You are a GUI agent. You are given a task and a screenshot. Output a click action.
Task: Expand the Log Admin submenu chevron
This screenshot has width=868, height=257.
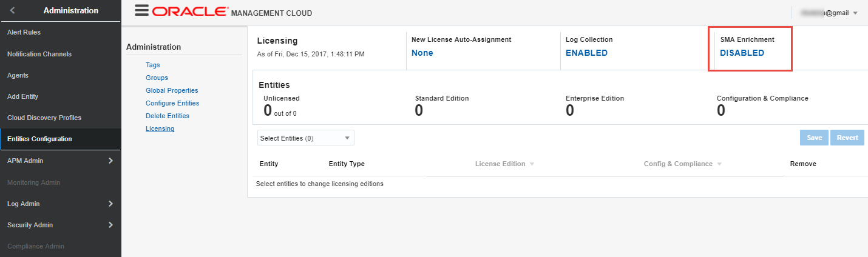110,204
